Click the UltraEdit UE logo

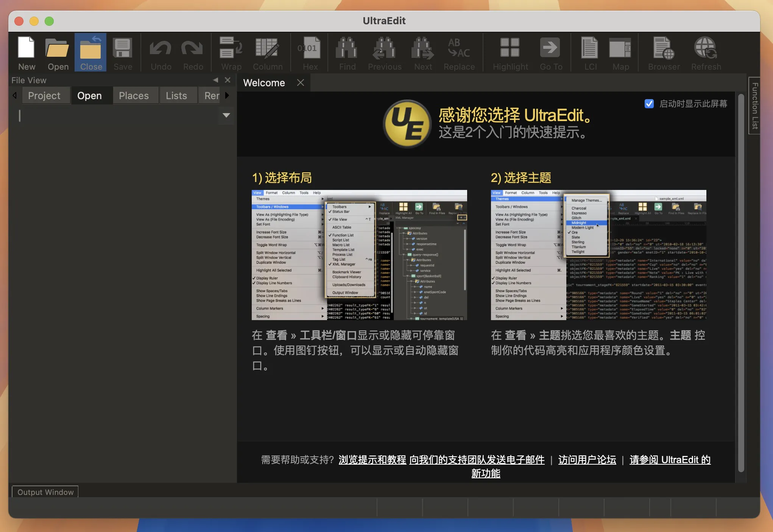(x=407, y=124)
